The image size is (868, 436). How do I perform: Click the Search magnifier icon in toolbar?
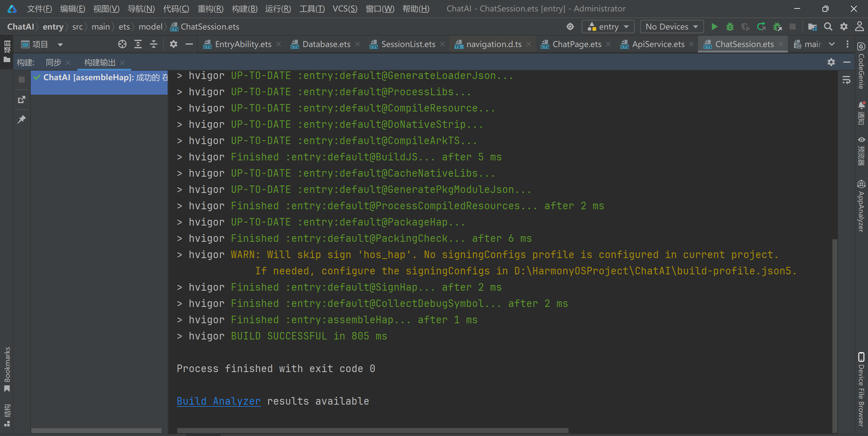(828, 27)
